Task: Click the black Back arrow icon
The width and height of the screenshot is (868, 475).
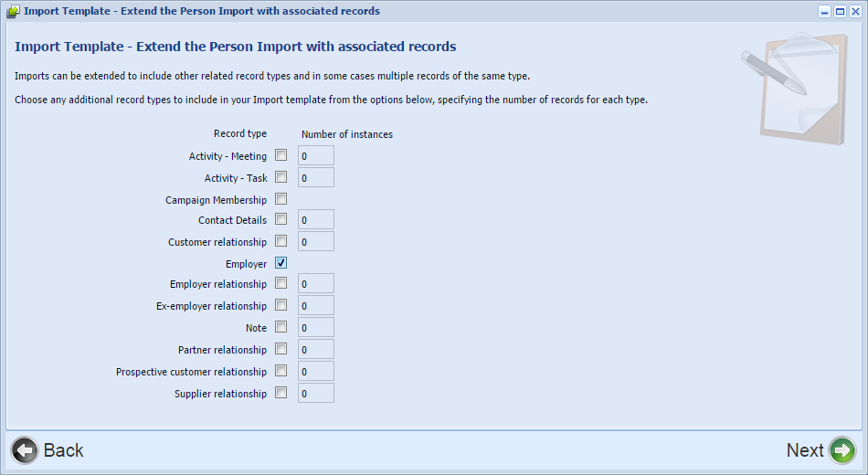Action: 25,450
